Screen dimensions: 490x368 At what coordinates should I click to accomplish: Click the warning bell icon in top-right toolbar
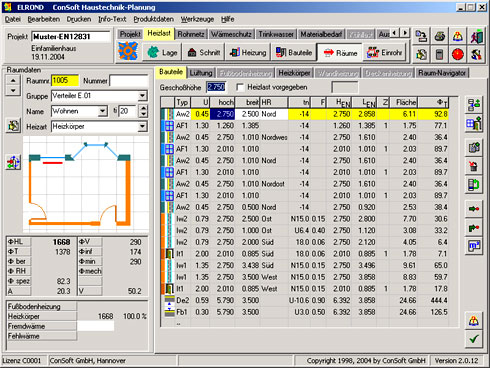[458, 36]
